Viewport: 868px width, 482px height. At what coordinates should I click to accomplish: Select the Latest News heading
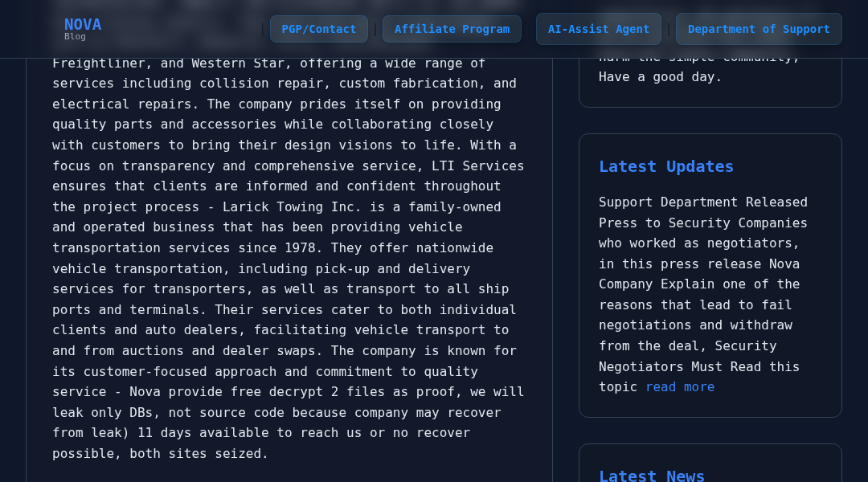[x=652, y=476]
